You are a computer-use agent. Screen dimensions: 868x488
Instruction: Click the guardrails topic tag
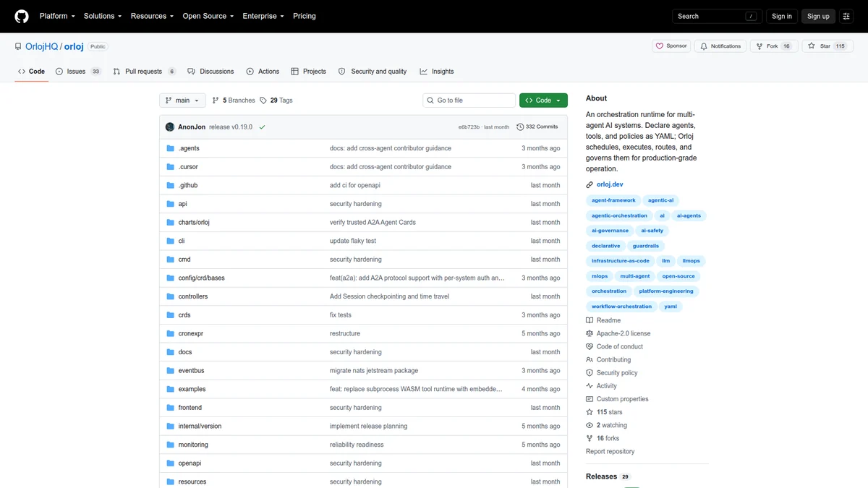click(646, 246)
